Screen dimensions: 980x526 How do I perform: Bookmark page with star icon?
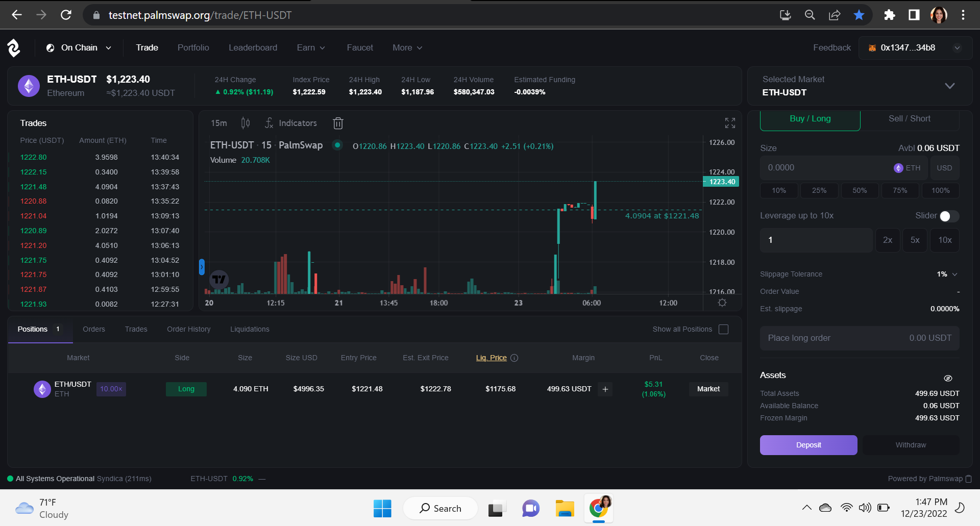click(859, 15)
